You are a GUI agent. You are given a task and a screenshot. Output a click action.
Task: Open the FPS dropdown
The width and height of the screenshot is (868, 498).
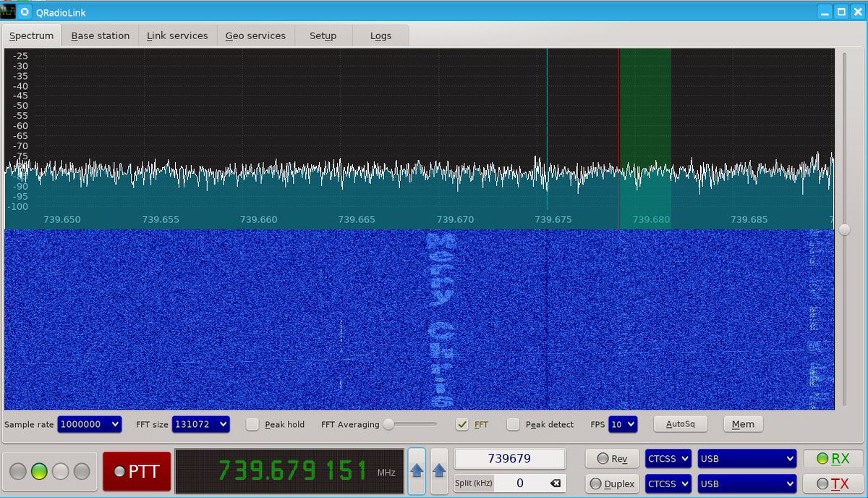[623, 424]
